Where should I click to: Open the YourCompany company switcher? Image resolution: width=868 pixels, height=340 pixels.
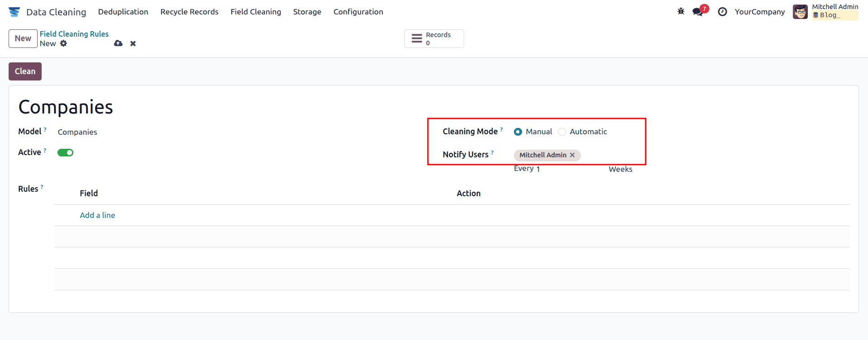point(759,12)
